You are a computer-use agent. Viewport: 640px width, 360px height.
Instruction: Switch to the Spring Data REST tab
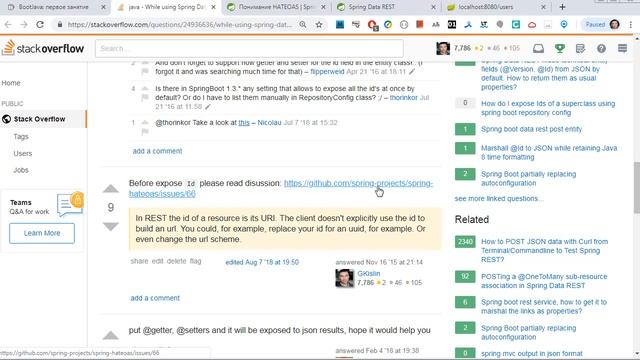[x=386, y=7]
